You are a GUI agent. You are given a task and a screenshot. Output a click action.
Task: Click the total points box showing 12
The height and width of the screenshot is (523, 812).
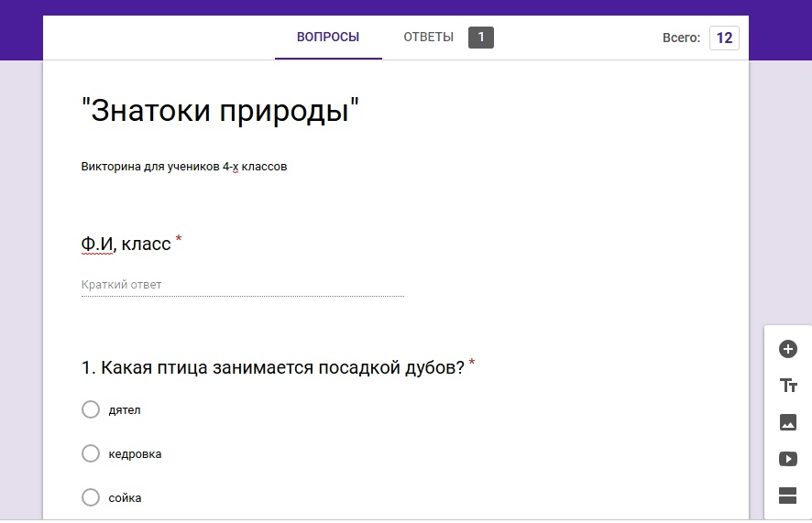(x=724, y=38)
